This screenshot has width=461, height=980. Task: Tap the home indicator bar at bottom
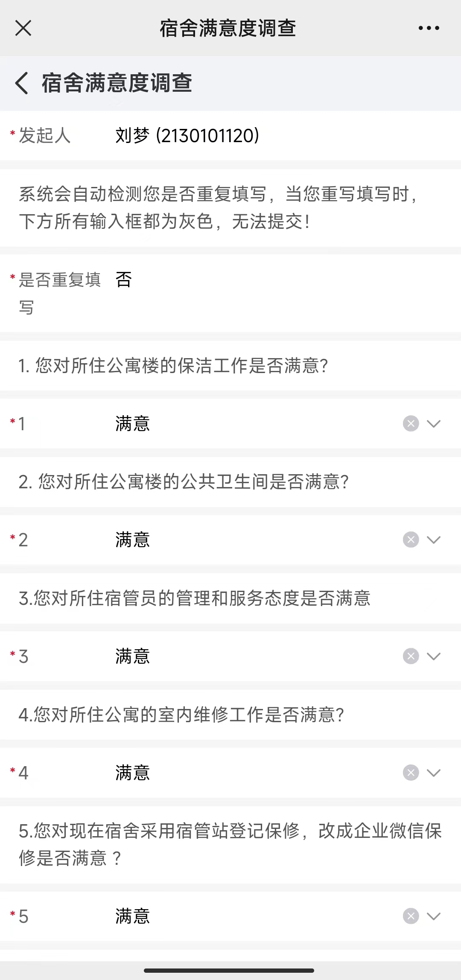tap(229, 970)
